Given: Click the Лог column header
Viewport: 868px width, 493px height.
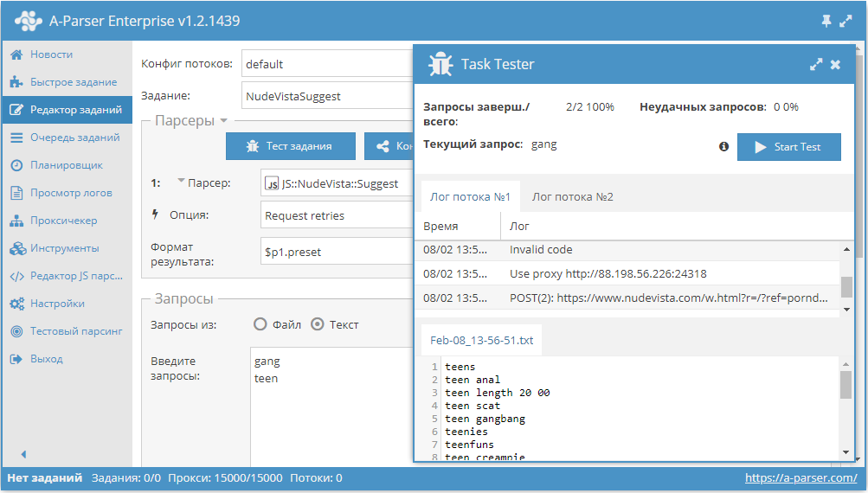Looking at the screenshot, I should pyautogui.click(x=678, y=226).
